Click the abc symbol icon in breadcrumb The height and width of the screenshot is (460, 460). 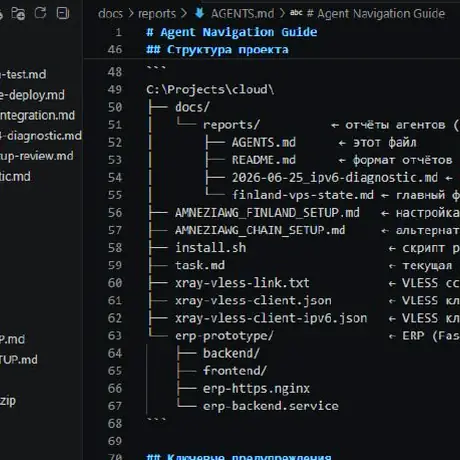(x=296, y=13)
